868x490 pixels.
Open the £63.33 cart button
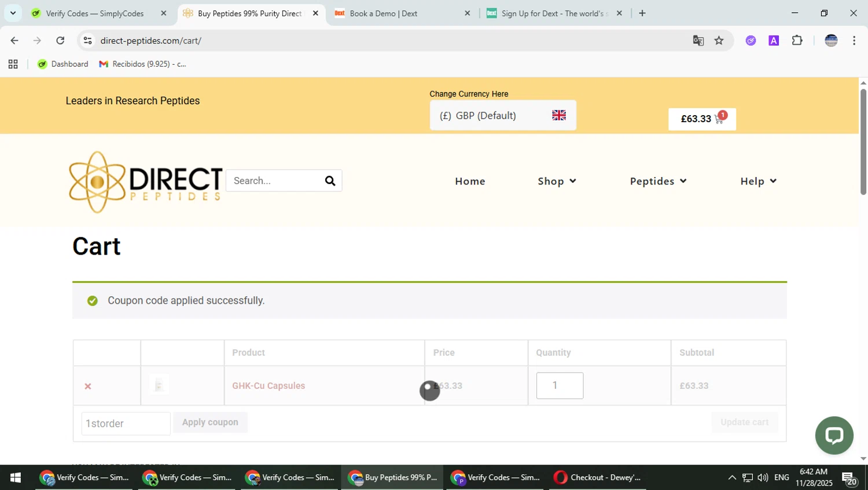coord(702,119)
